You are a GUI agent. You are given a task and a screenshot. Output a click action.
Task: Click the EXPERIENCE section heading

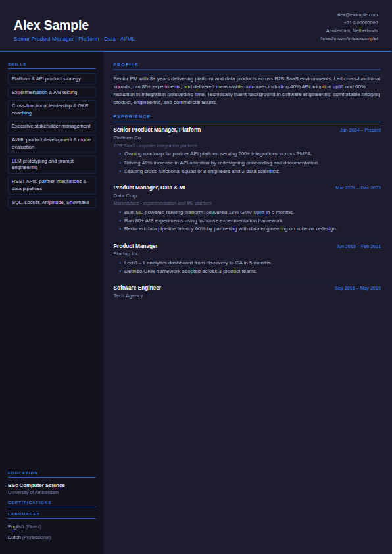[132, 116]
